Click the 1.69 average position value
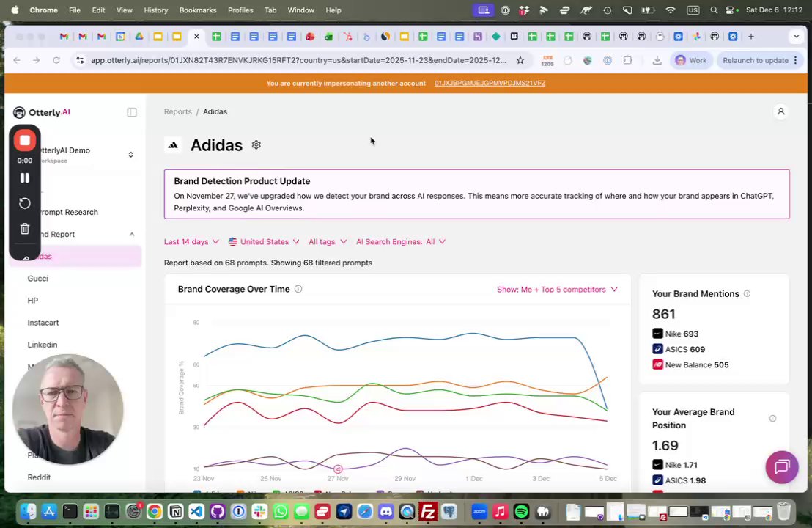This screenshot has height=528, width=812. coord(665,446)
